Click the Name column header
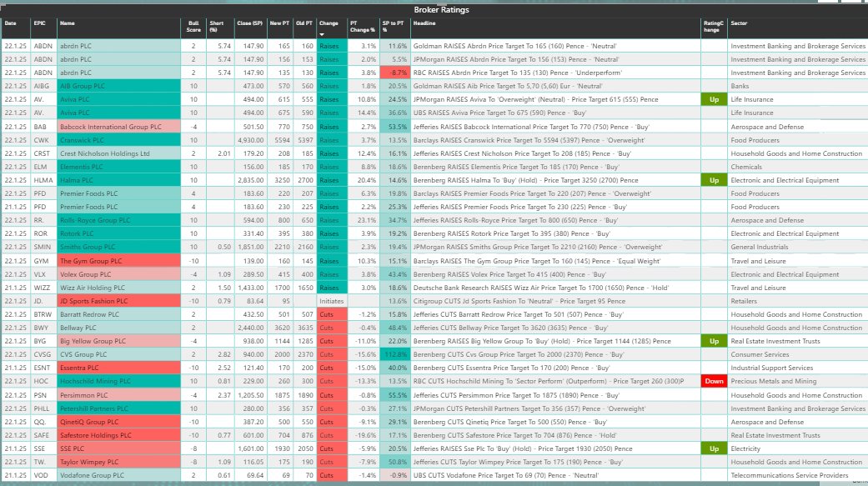The image size is (868, 486). tap(67, 23)
